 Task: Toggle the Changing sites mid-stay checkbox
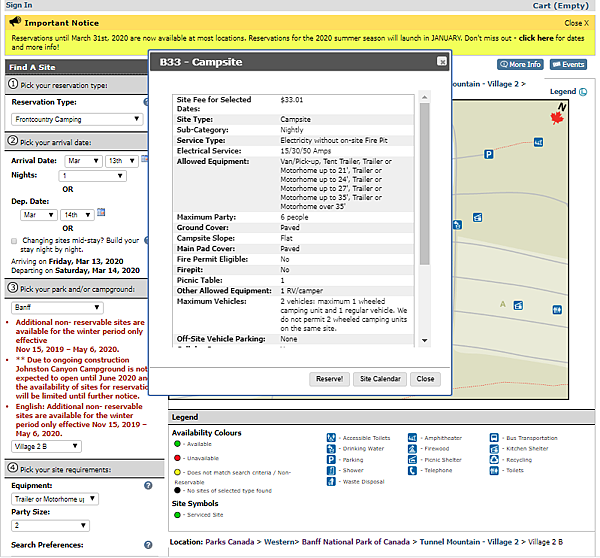pyautogui.click(x=13, y=241)
